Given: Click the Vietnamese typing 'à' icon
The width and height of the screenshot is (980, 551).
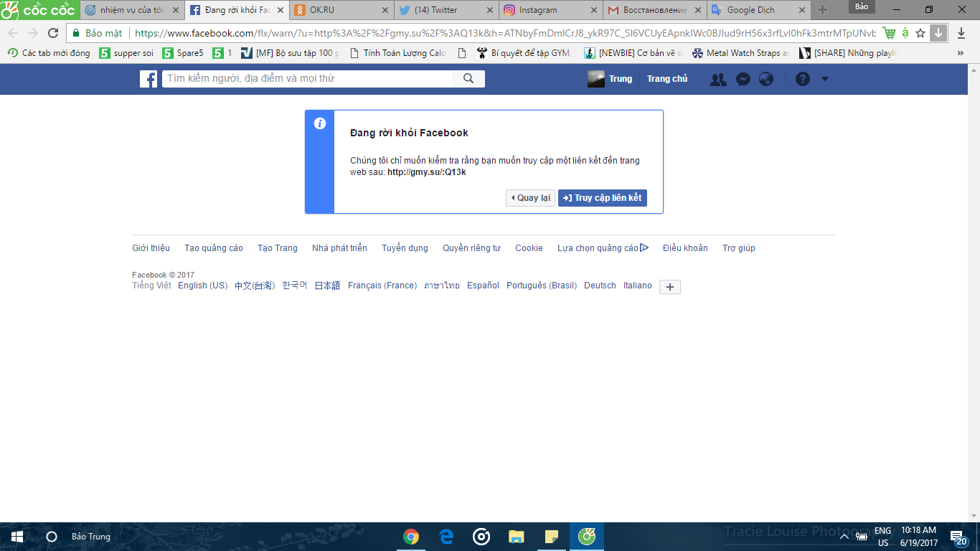Looking at the screenshot, I should [x=905, y=33].
